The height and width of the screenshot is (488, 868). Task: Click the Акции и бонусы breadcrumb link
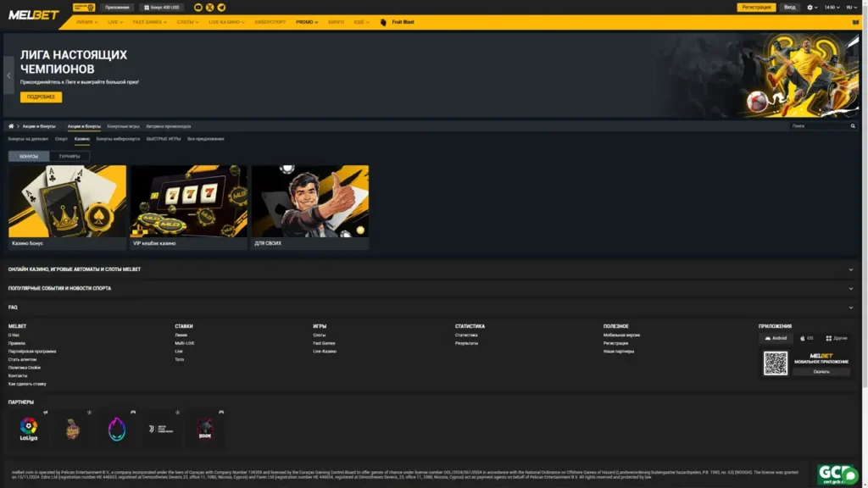click(39, 126)
